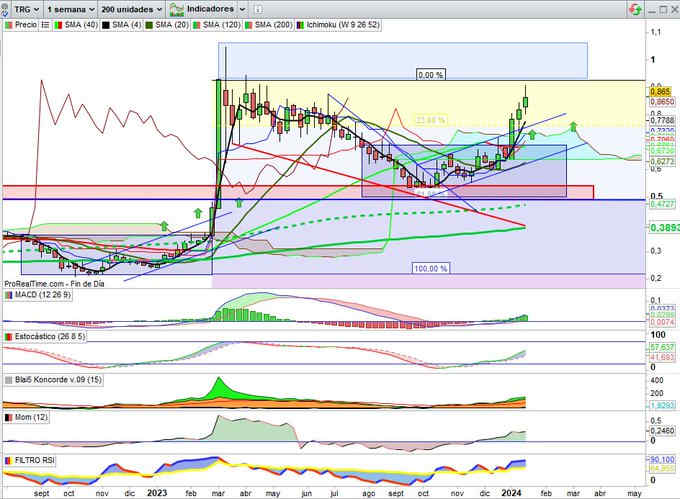Open the TRG ticker dropdown
680x499 pixels.
[x=26, y=9]
